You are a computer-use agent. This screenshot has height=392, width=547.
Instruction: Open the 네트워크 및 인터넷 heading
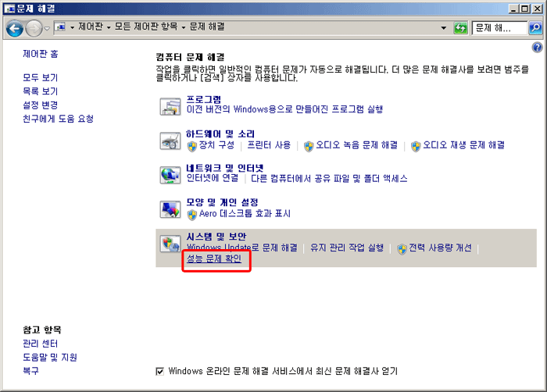225,168
